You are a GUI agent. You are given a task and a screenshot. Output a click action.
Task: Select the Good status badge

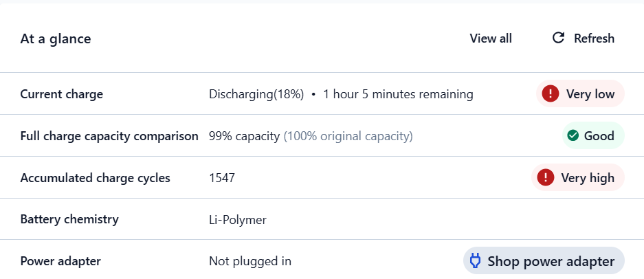tap(592, 136)
